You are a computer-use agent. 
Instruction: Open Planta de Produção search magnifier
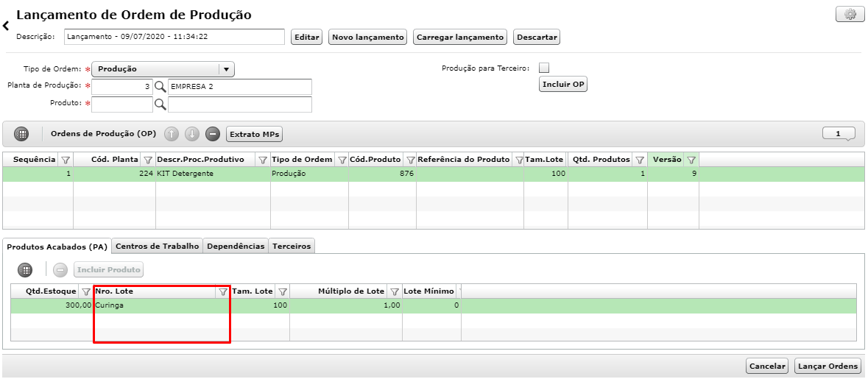160,87
